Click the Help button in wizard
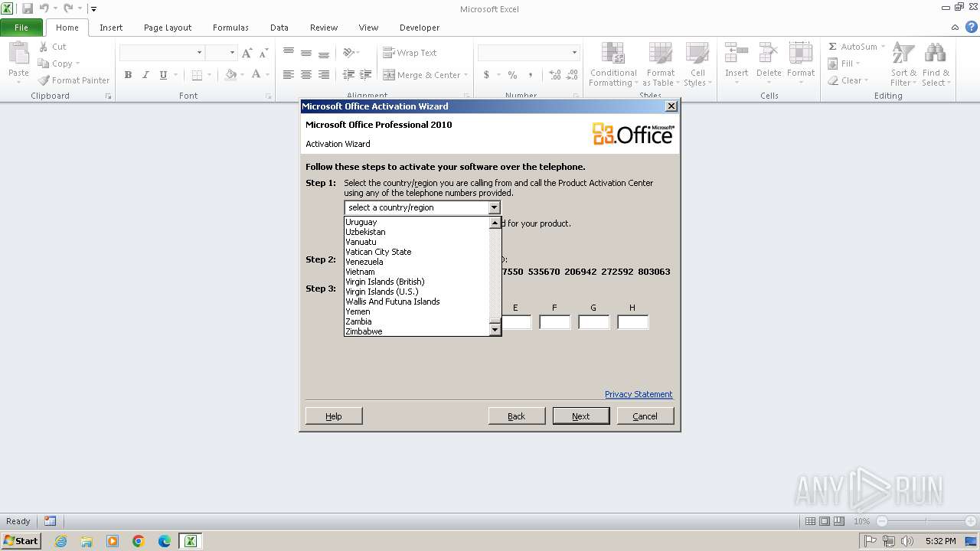980x551 pixels. coord(334,416)
